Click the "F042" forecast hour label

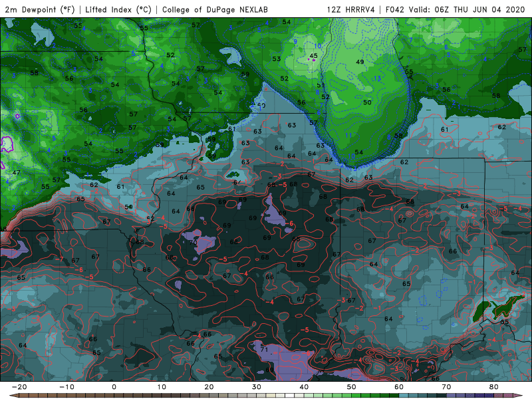(x=394, y=9)
